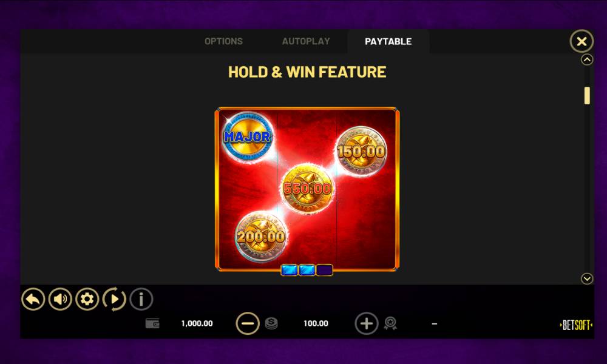This screenshot has height=364, width=607.
Task: Select the PAYTABLE tab
Action: point(388,41)
